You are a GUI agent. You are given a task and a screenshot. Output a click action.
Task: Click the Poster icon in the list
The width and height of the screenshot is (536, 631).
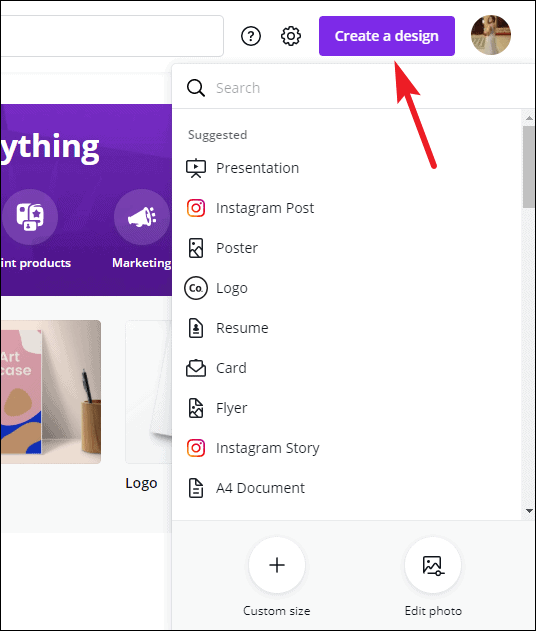[196, 248]
